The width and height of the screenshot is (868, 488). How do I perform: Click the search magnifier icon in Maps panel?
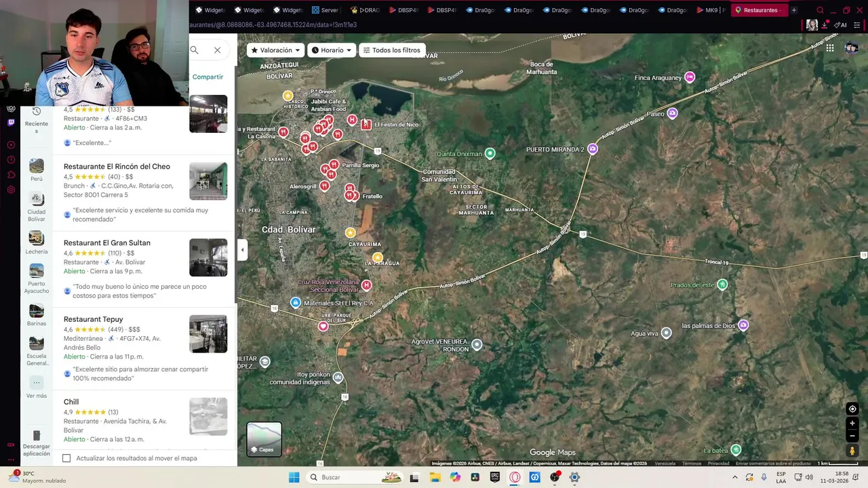pos(195,50)
